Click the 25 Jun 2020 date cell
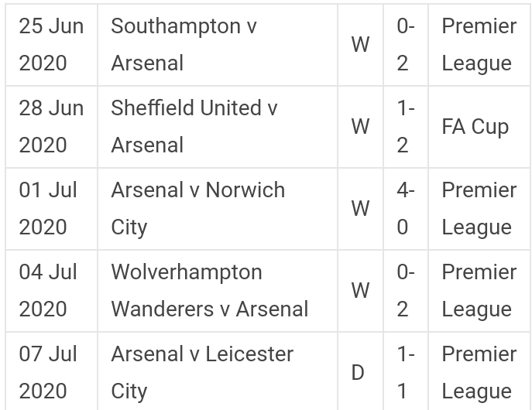 click(51, 45)
